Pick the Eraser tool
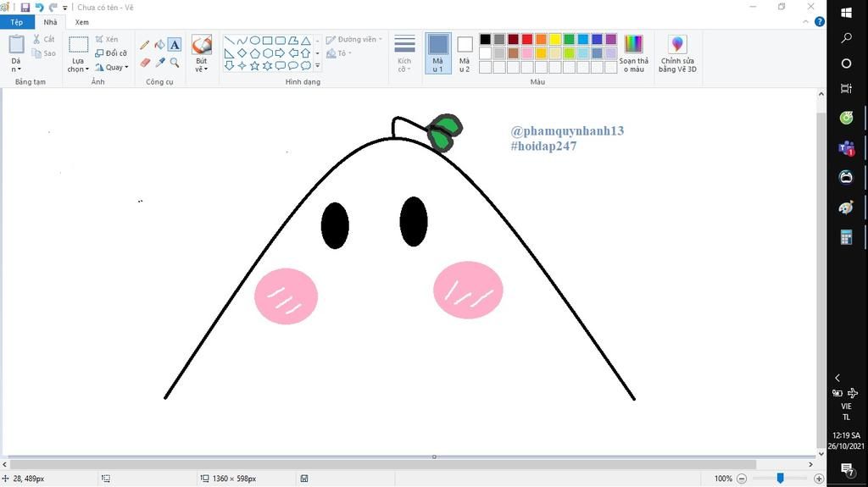The image size is (868, 487). 144,63
